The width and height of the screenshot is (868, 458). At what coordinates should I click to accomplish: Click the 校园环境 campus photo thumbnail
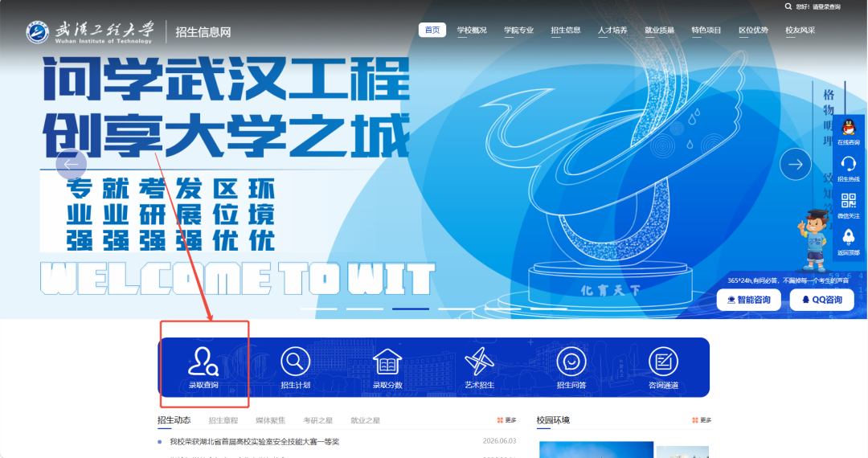[596, 449]
